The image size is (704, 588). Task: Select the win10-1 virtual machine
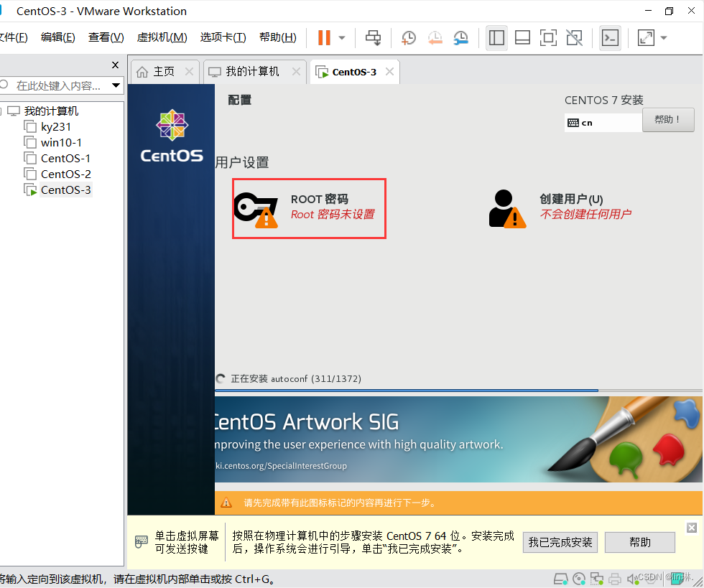(61, 143)
